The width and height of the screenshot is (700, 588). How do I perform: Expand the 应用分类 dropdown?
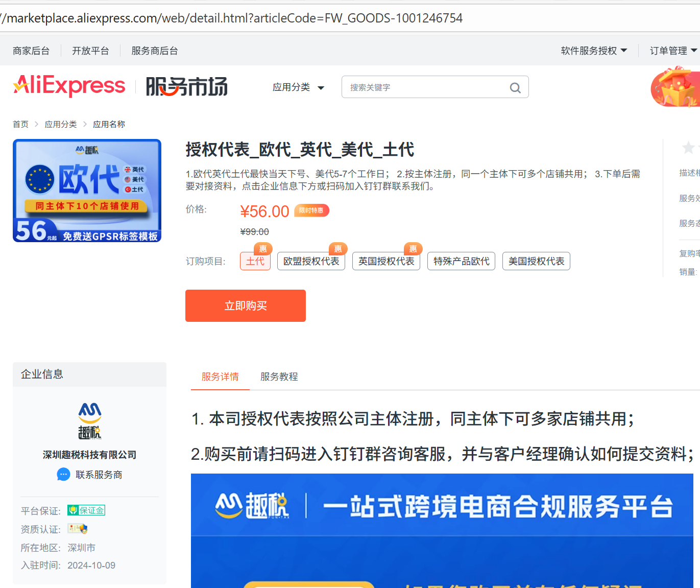[x=298, y=87]
